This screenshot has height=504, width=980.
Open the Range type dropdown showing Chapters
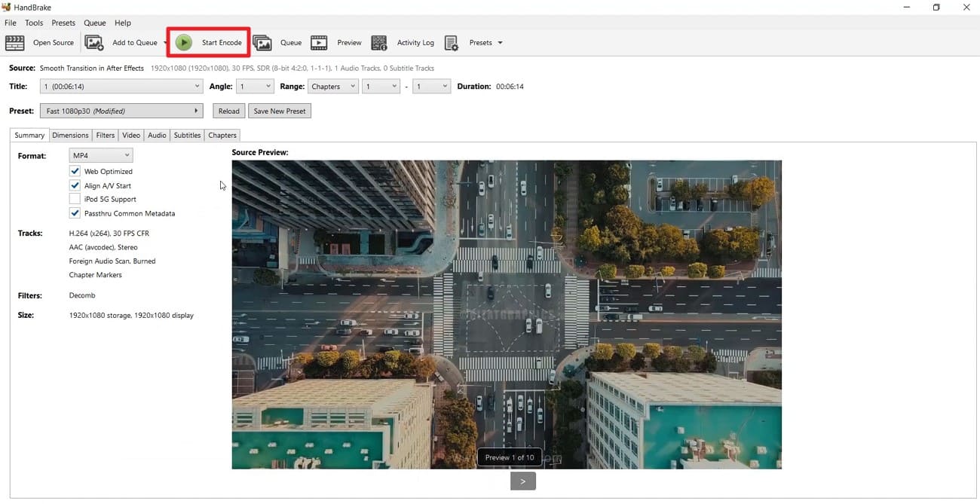tap(332, 87)
